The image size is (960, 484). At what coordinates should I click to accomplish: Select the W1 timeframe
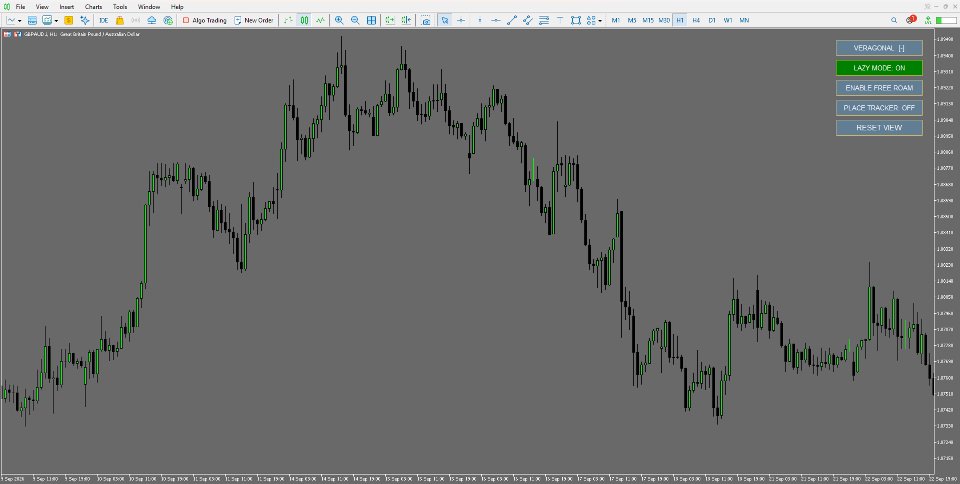[728, 20]
